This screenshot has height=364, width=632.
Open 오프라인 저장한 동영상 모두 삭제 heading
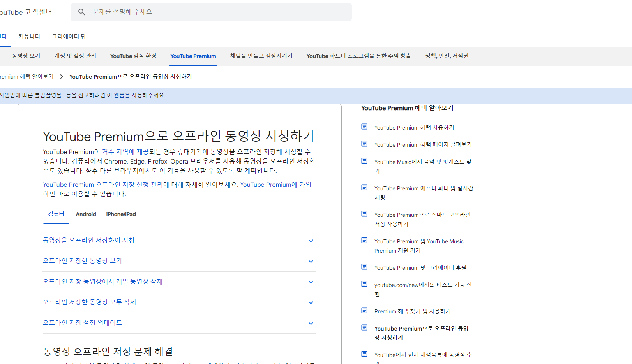click(x=89, y=302)
